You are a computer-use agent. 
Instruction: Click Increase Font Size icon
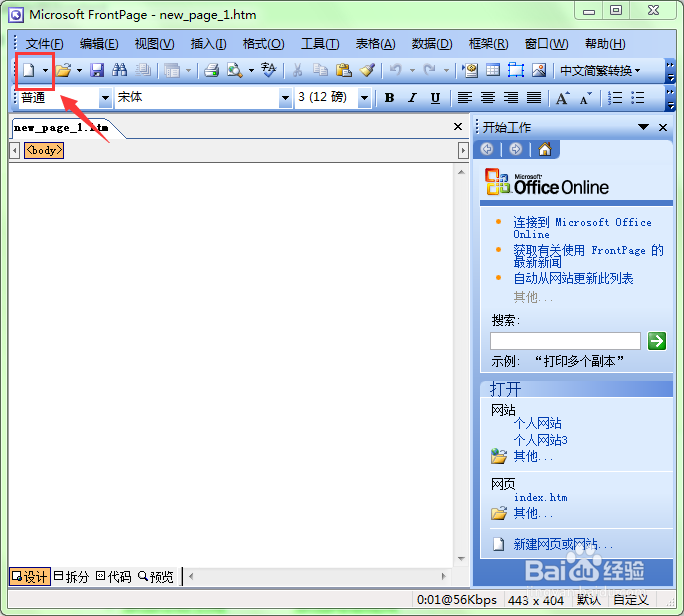[563, 98]
